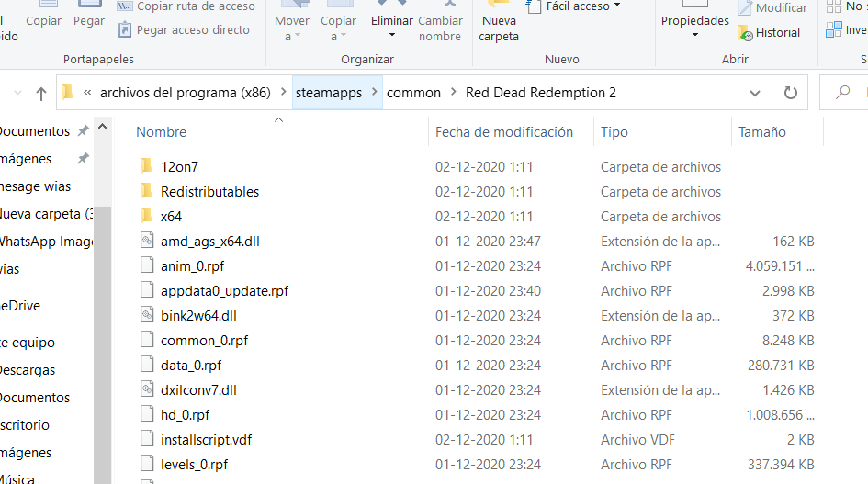Screen dimensions: 868x484
Task: Open the Nueva carpeta (3 sidebar item
Action: click(x=47, y=214)
